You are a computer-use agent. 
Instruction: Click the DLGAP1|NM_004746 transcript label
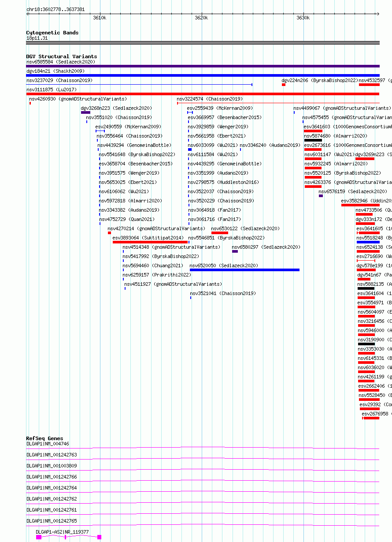point(48,444)
